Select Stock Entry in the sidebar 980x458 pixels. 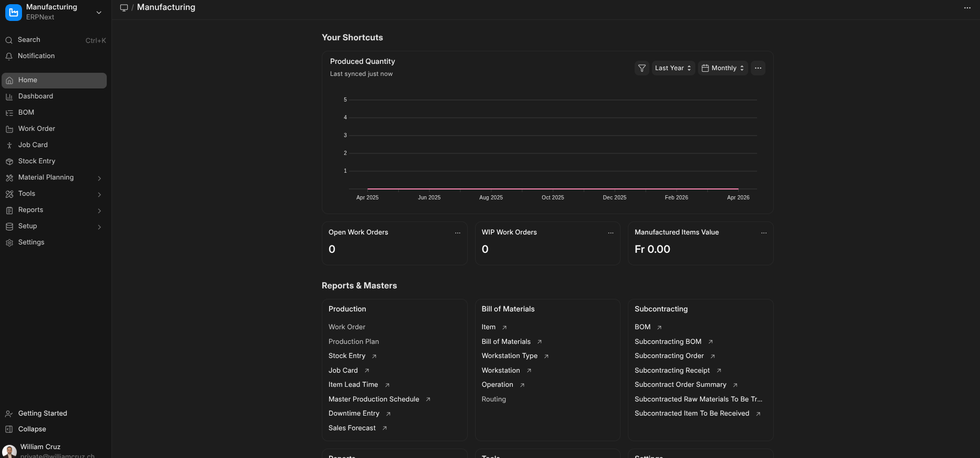click(x=54, y=161)
